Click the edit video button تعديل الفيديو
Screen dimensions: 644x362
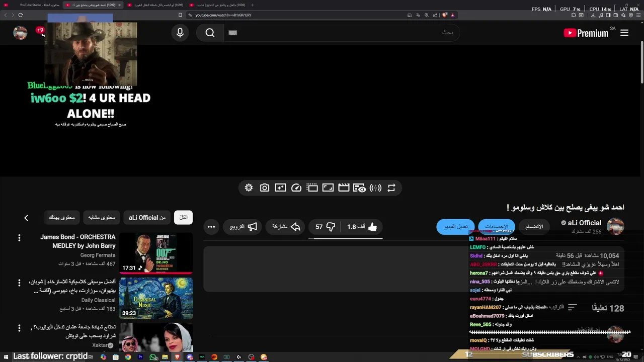456,227
